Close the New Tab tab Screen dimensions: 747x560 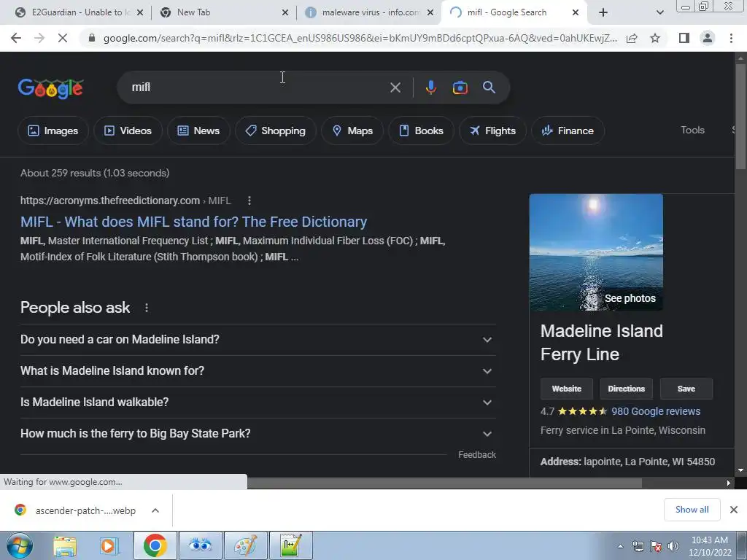[x=285, y=12]
